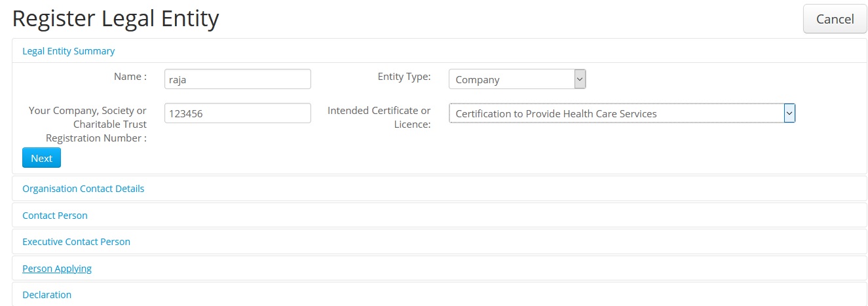Click the "Intended Certificate or Licence:" label
The height and width of the screenshot is (306, 868).
pos(379,117)
